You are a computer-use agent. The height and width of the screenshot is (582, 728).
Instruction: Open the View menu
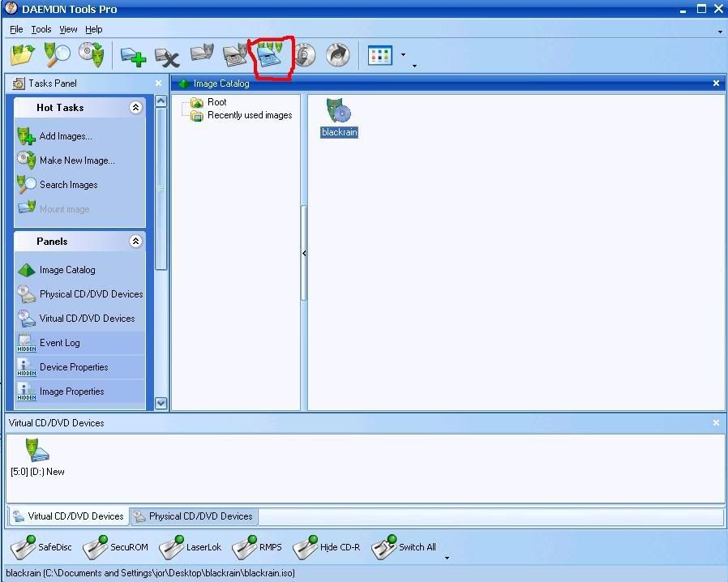click(x=68, y=29)
